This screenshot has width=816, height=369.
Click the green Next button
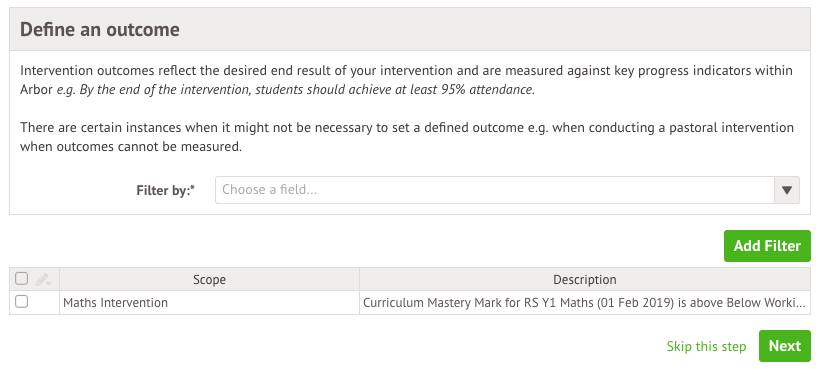[x=784, y=346]
